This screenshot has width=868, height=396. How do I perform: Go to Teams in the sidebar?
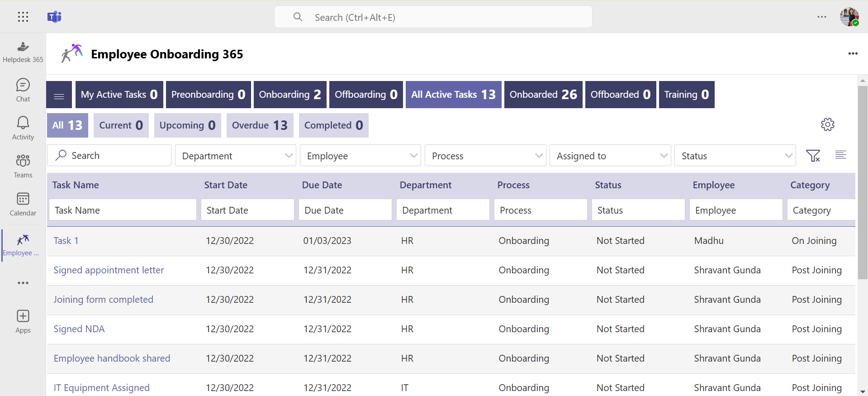click(x=23, y=166)
